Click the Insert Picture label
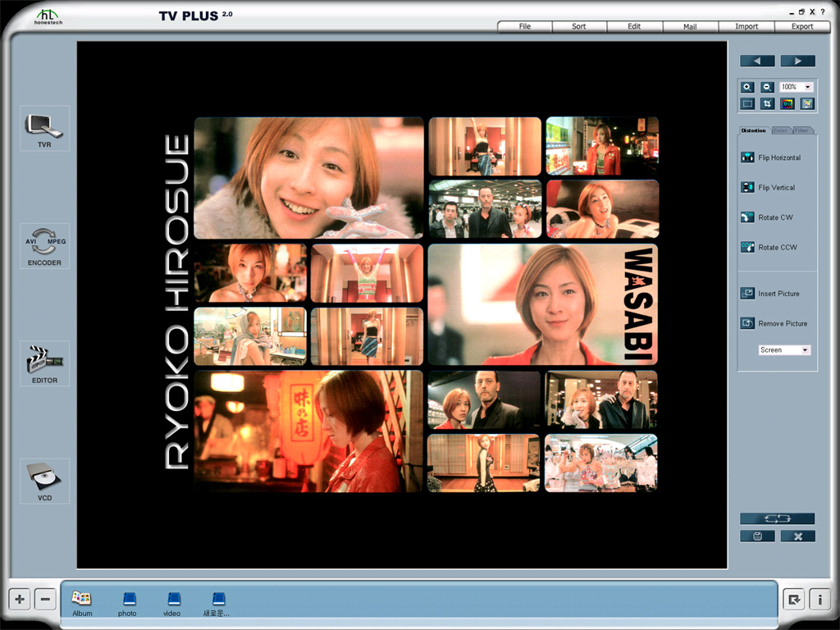This screenshot has height=630, width=840. [x=779, y=294]
